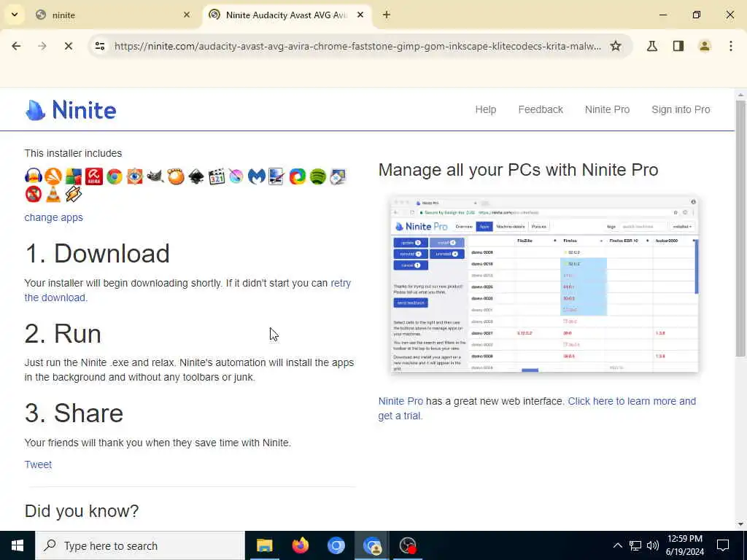The image size is (747, 560).
Task: Click 'Ninite Pro' link below screenshot
Action: pos(400,401)
